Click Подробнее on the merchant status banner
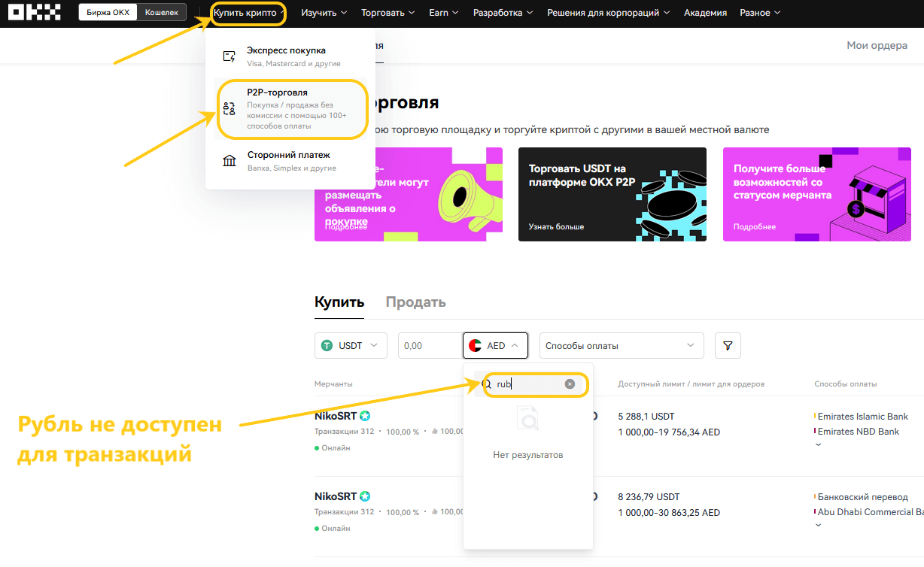This screenshot has width=924, height=567. click(755, 226)
